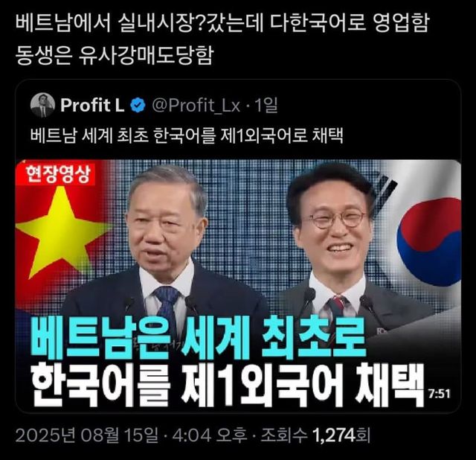
Task: Click the blue verified badge
Action: (138, 105)
